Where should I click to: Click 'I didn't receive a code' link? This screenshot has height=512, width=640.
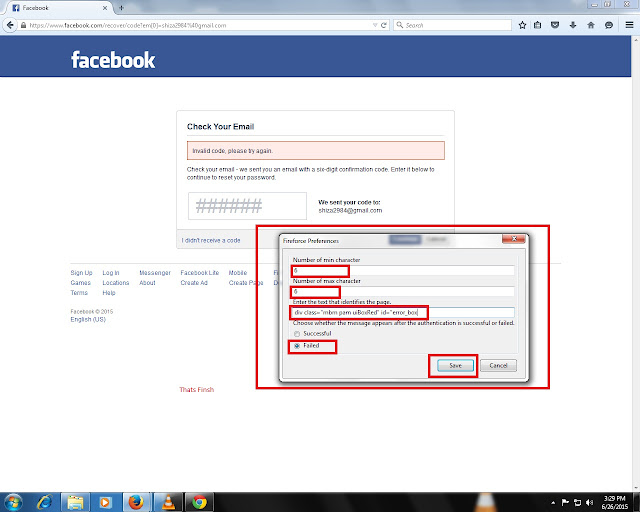[x=211, y=240]
